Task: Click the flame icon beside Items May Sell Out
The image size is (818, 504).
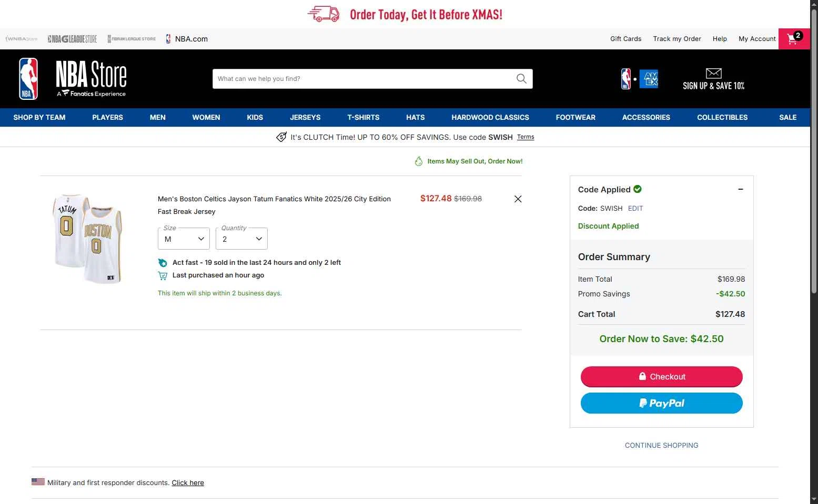Action: [x=419, y=161]
